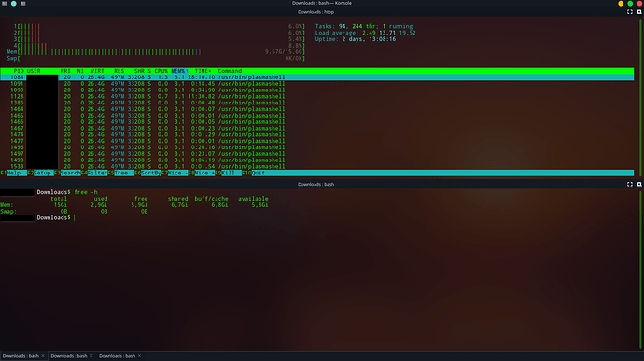Click Filter in htop function bar

97,173
